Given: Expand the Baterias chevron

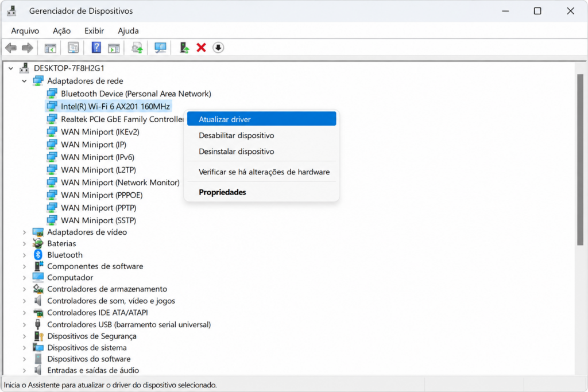Looking at the screenshot, I should pyautogui.click(x=24, y=243).
